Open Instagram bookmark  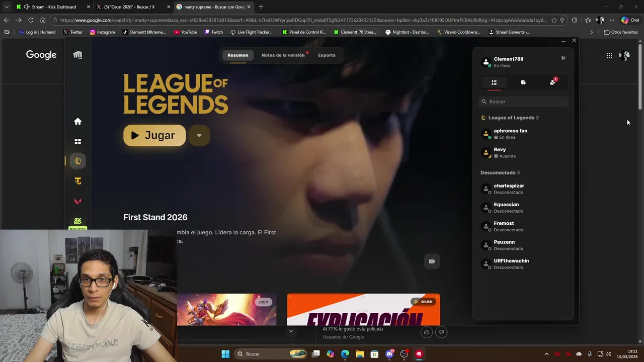pos(102,32)
